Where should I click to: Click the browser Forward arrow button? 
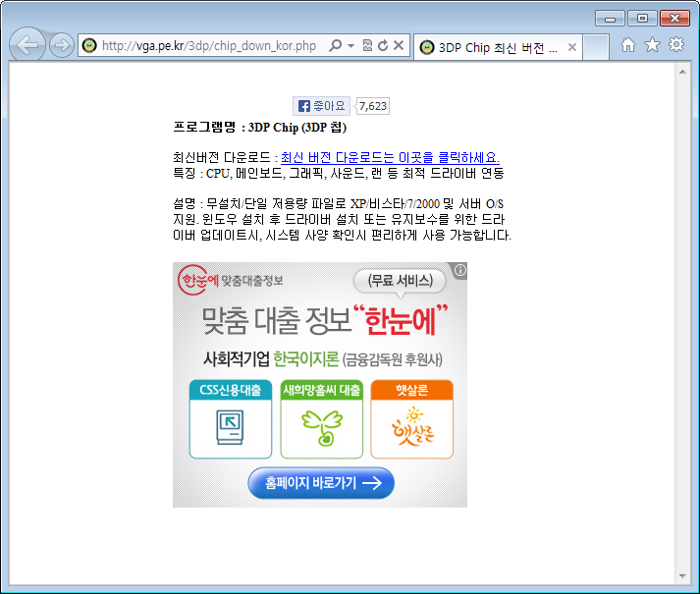pos(62,45)
